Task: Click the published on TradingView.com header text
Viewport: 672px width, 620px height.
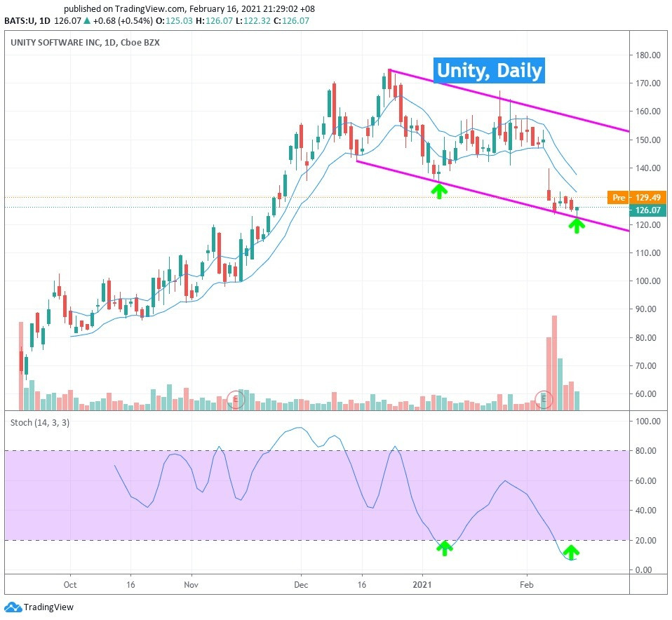Action: tap(189, 8)
